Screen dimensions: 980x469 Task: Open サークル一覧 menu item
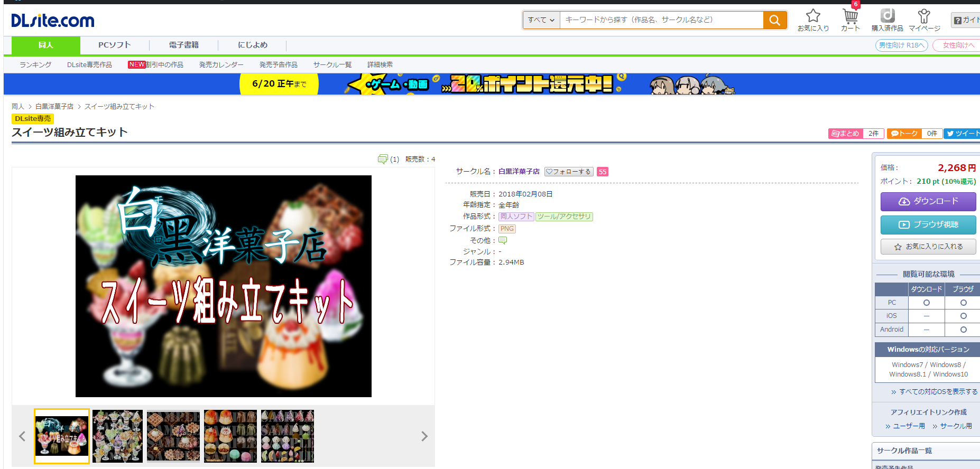[332, 64]
